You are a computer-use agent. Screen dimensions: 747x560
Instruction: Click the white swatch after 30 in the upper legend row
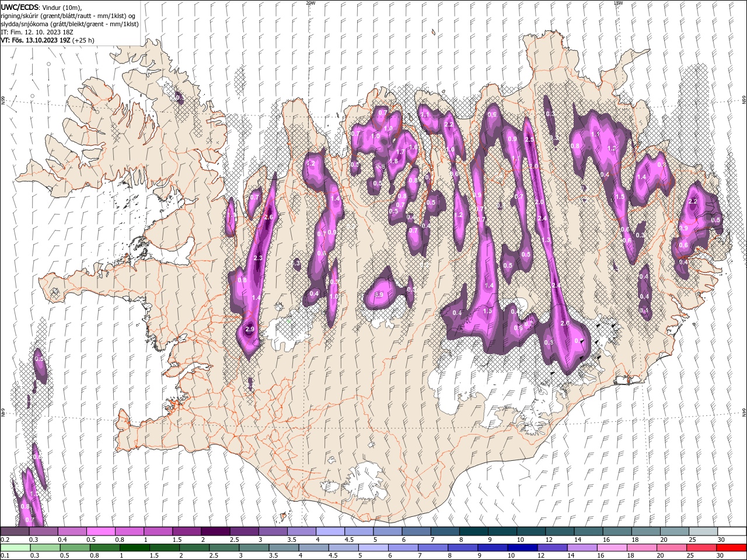732,531
